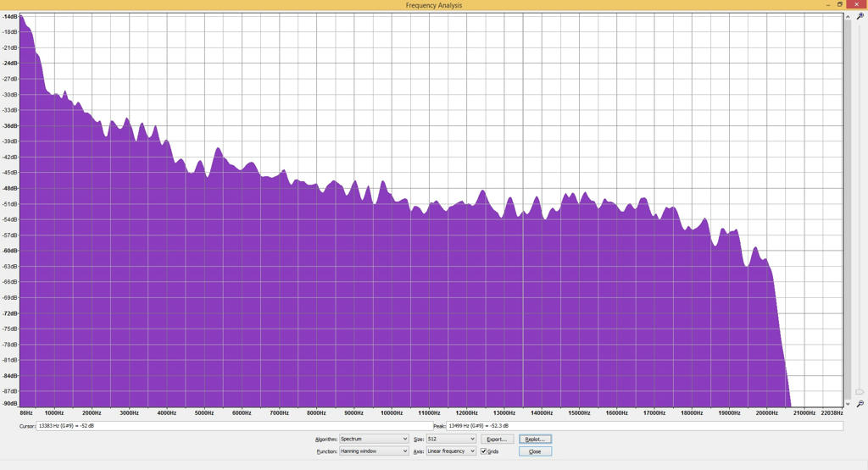The height and width of the screenshot is (470, 868).
Task: Expand the Function dropdown showing Hanning window
Action: coord(374,451)
